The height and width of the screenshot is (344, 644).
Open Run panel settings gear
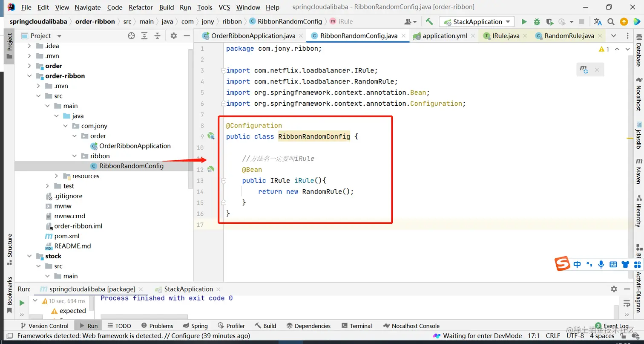pos(614,289)
